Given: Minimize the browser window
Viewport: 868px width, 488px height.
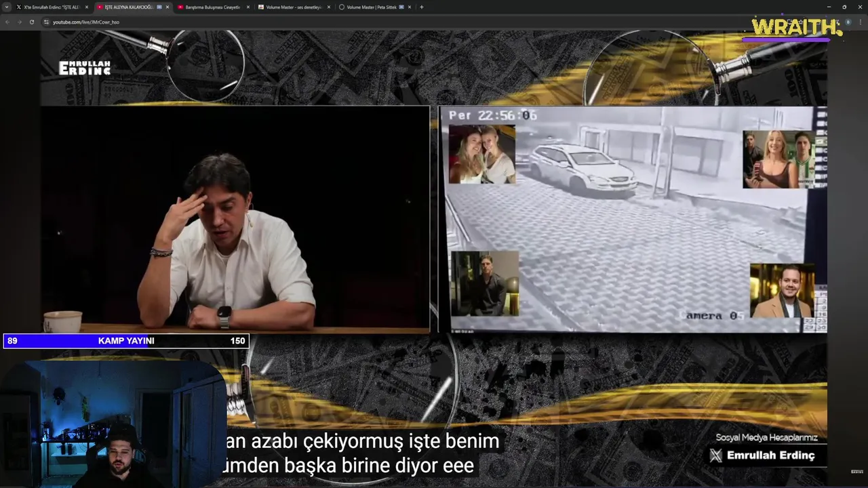Looking at the screenshot, I should pyautogui.click(x=828, y=7).
